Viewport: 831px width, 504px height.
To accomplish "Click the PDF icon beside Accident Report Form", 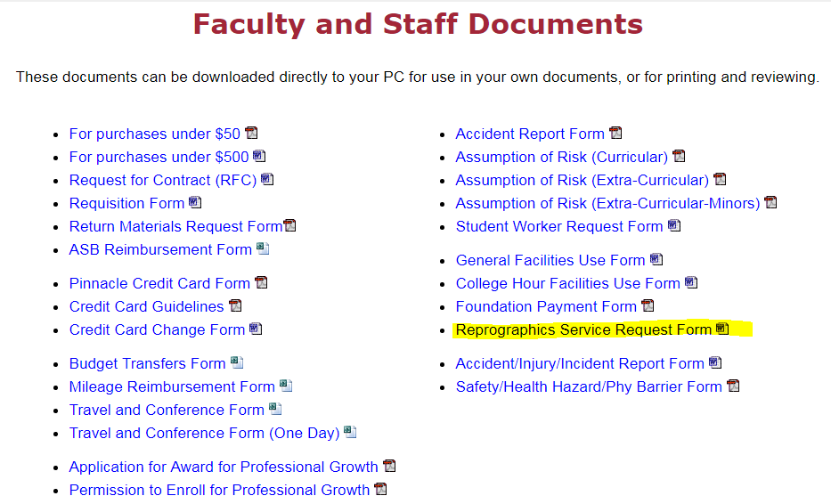I will [x=615, y=134].
